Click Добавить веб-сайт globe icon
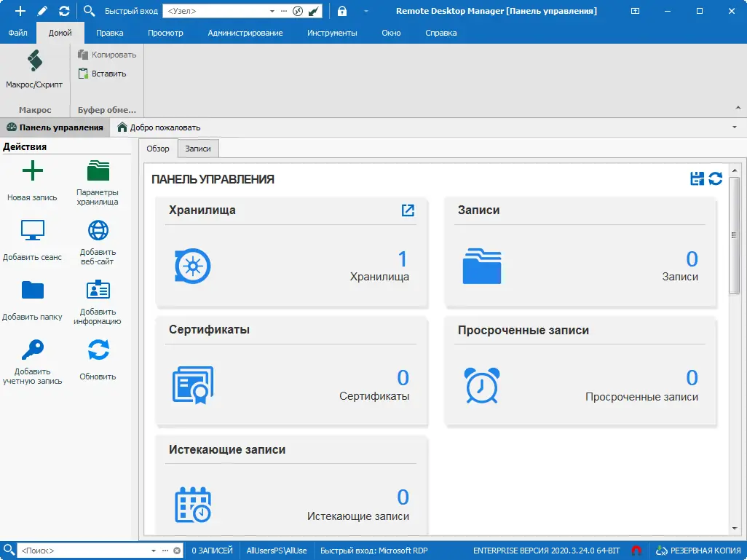Viewport: 747px width, 560px height. tap(98, 230)
